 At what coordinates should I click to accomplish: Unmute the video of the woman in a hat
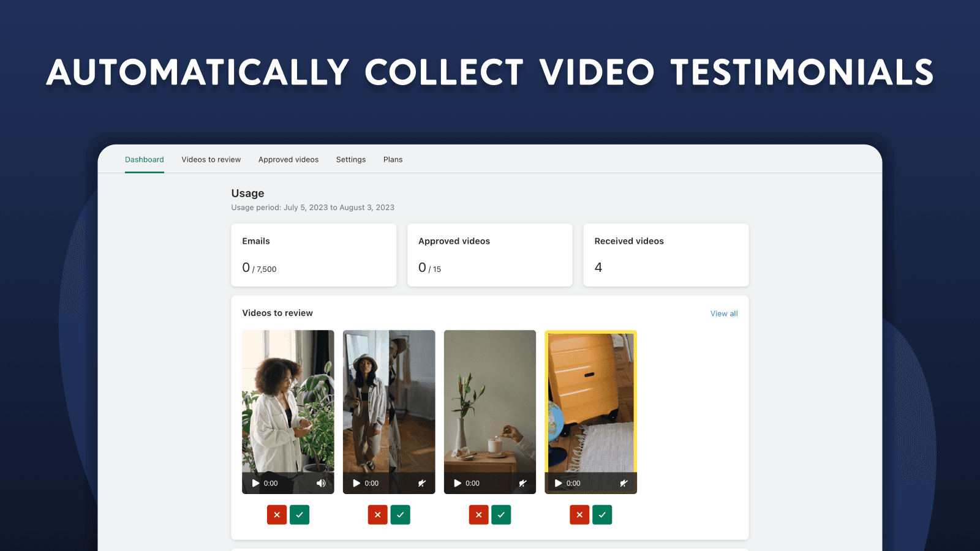click(x=422, y=483)
